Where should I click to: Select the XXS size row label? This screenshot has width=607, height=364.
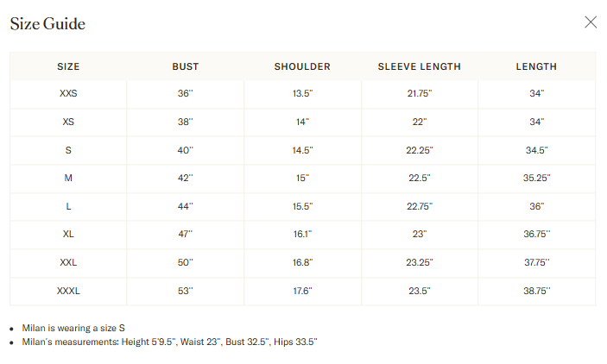68,93
